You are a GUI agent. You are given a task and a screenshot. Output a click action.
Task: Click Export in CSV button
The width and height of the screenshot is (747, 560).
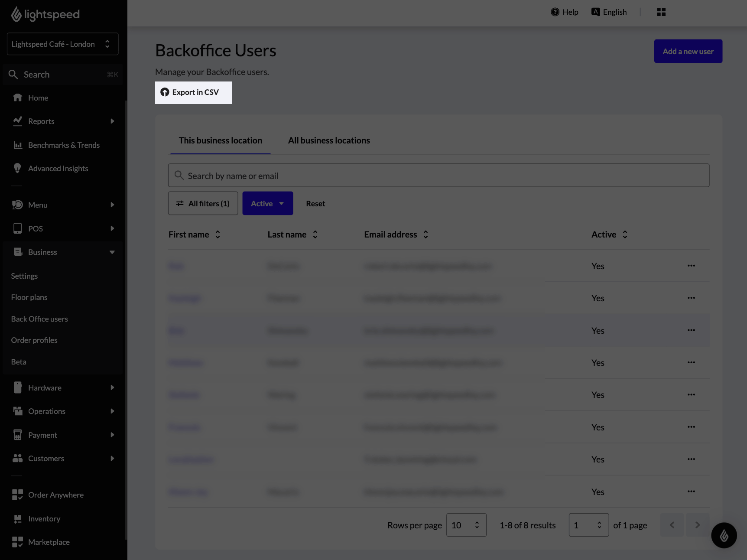tap(194, 92)
